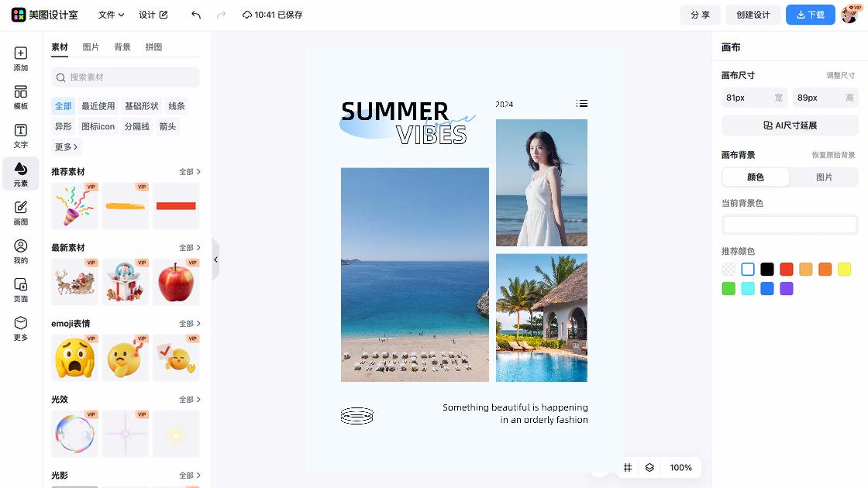This screenshot has width=868, height=488.
Task: Open the 添加 (Add) sidebar tool
Action: tap(20, 59)
